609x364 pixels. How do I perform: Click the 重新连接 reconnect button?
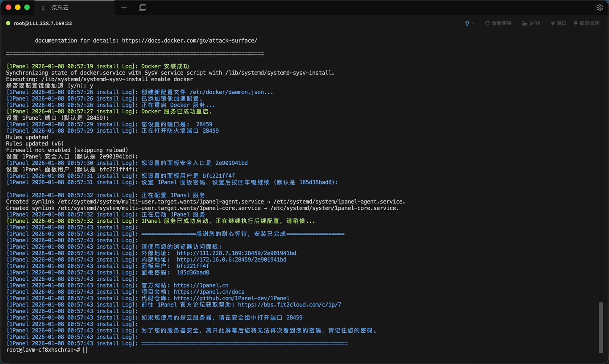click(x=498, y=23)
